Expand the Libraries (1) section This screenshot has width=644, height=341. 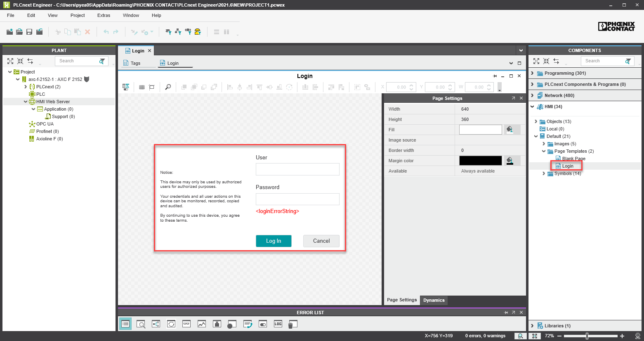tap(532, 326)
